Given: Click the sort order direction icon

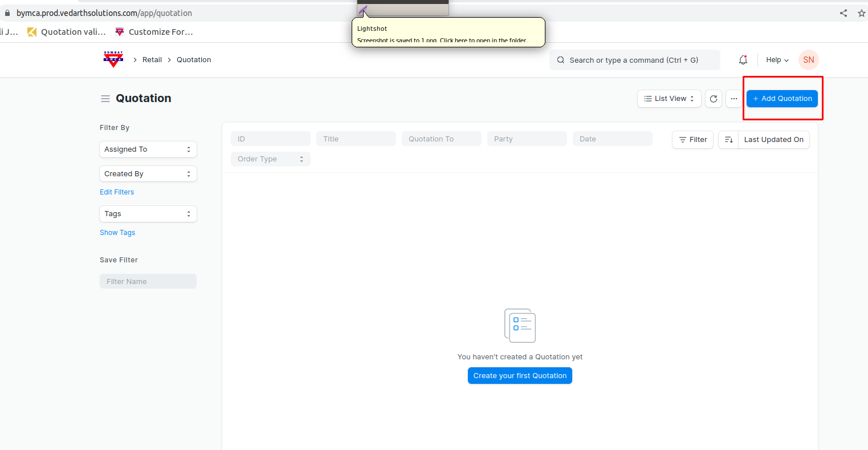Looking at the screenshot, I should click(728, 140).
